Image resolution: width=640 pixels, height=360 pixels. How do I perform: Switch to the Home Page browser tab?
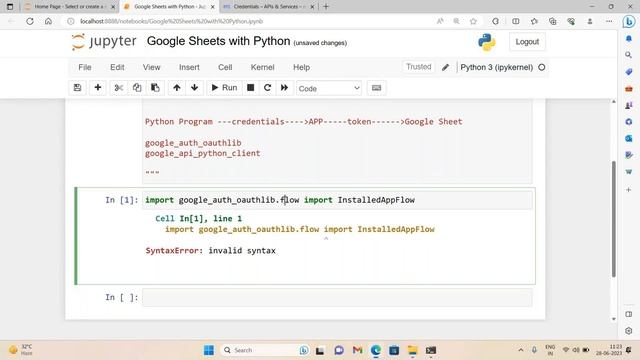click(x=69, y=7)
